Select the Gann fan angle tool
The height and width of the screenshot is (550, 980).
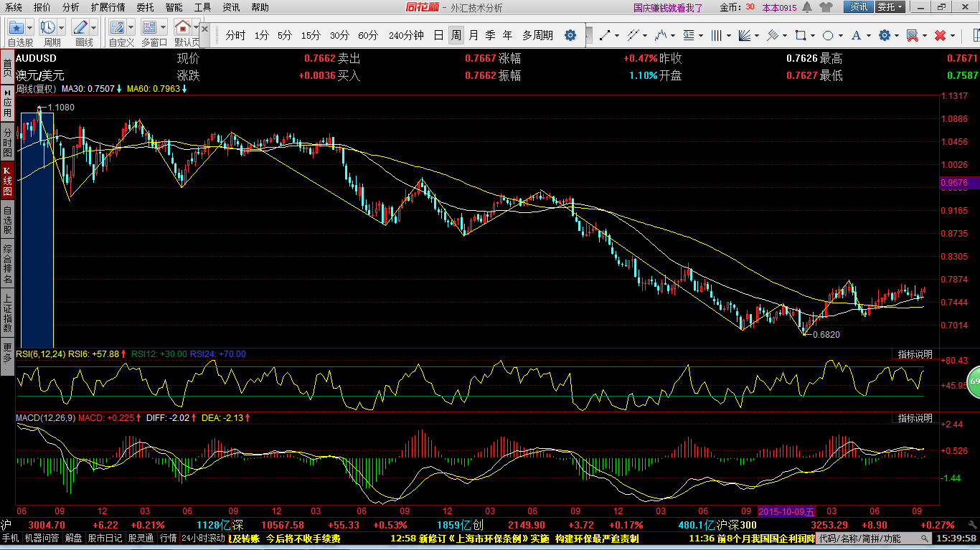click(x=745, y=35)
